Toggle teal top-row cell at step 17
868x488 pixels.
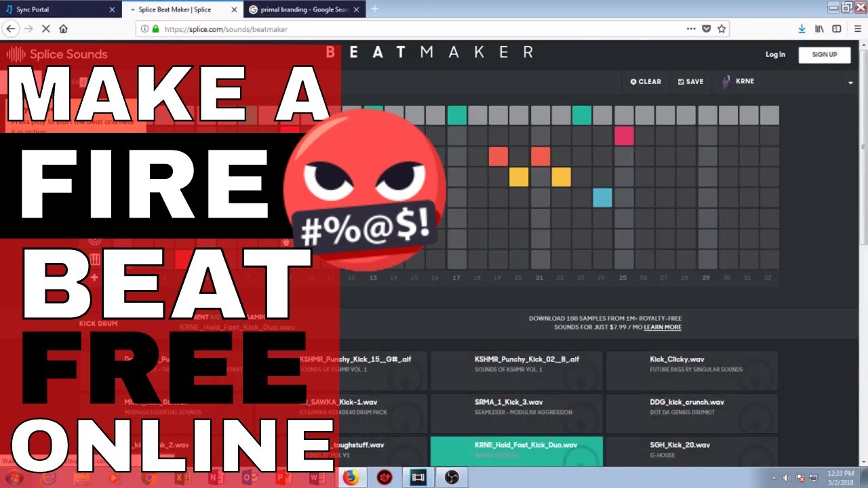click(x=457, y=115)
